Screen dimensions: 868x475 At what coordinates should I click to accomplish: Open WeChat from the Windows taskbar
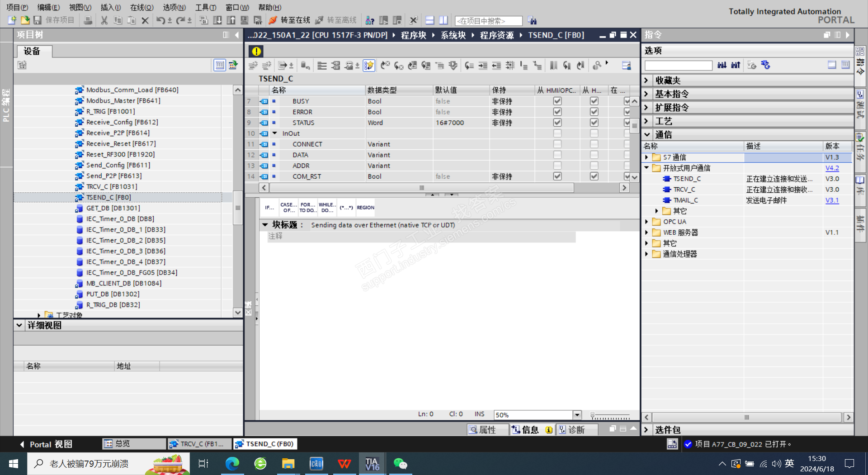(x=401, y=463)
